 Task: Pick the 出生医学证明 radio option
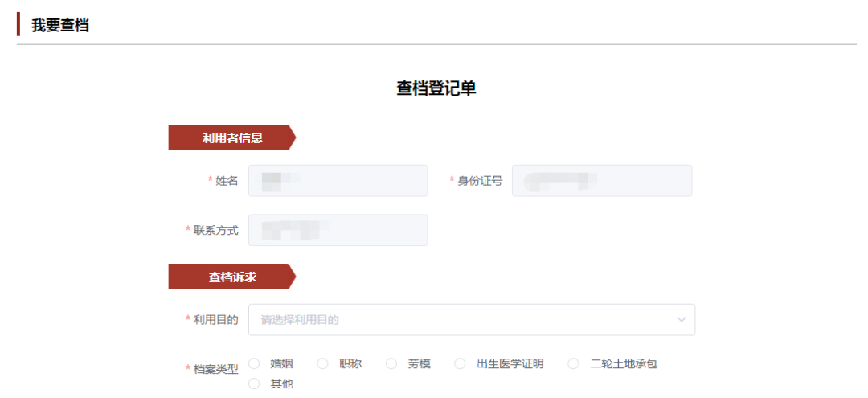tap(461, 364)
